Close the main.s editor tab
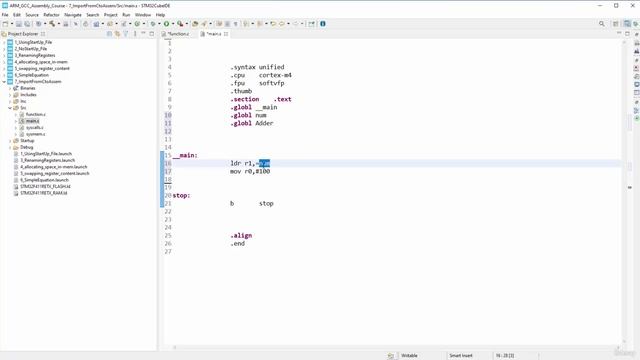 [x=226, y=34]
